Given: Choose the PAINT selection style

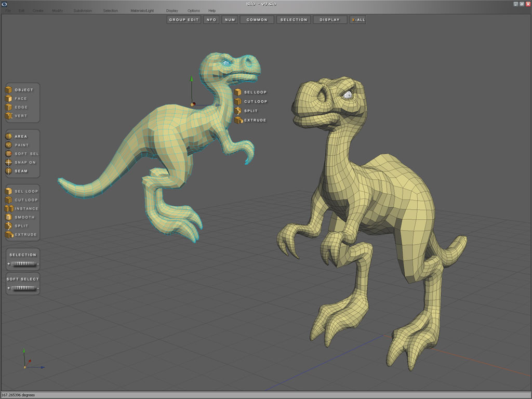Looking at the screenshot, I should (x=17, y=145).
